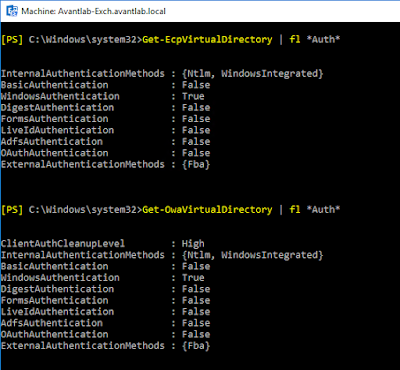Screen dimensions: 400x370
Task: Click BasicAuthentication in the Ecp output
Action: [x=54, y=85]
